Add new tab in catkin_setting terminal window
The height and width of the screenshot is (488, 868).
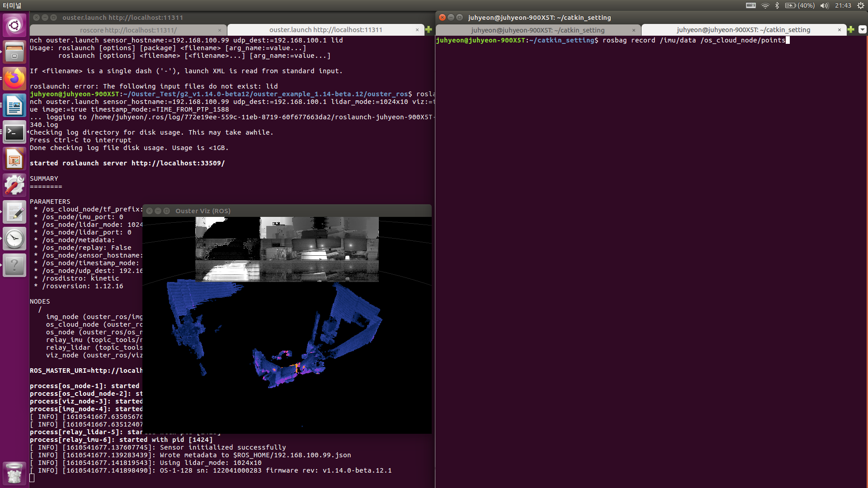(851, 30)
